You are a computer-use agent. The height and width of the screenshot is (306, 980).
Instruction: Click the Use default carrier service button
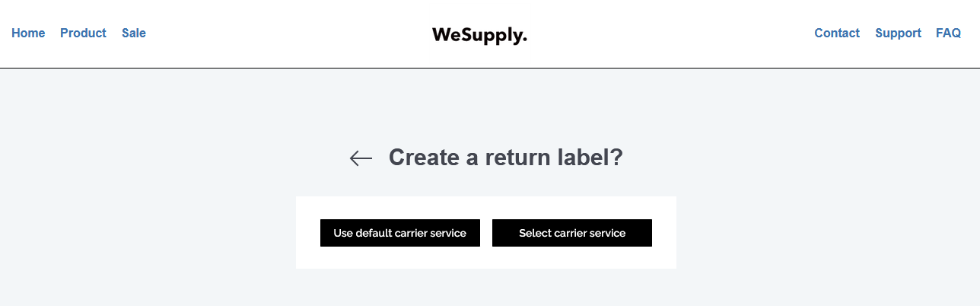tap(400, 233)
